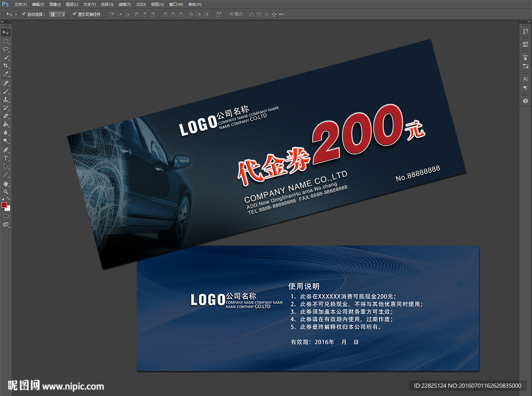This screenshot has height=396, width=532.
Task: Select the Blur tool
Action: pos(6,132)
